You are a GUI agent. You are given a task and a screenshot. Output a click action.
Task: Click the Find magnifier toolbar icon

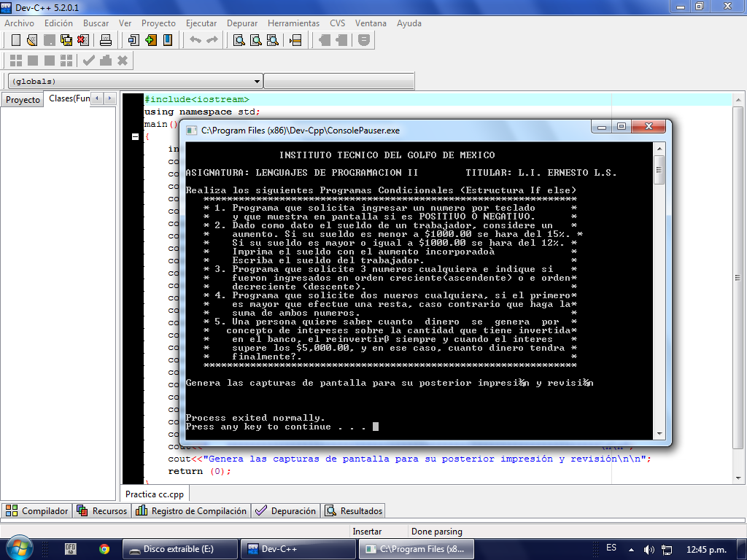pyautogui.click(x=239, y=40)
